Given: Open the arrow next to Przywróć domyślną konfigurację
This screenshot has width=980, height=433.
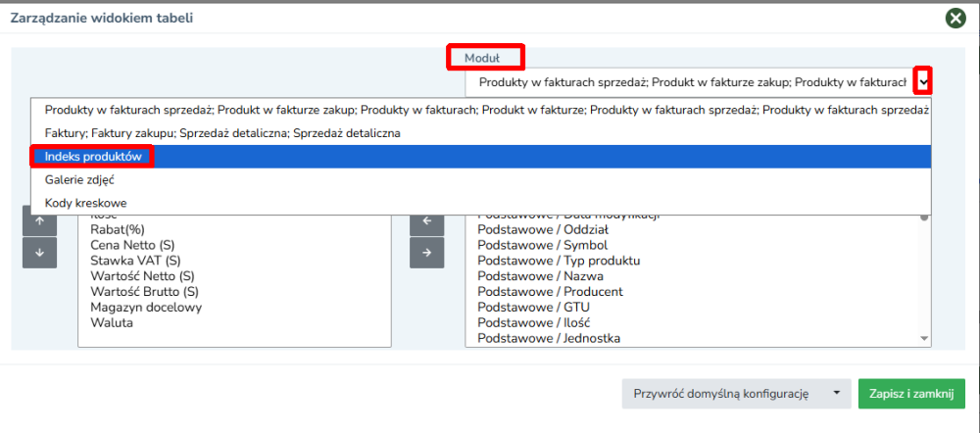Looking at the screenshot, I should 837,394.
